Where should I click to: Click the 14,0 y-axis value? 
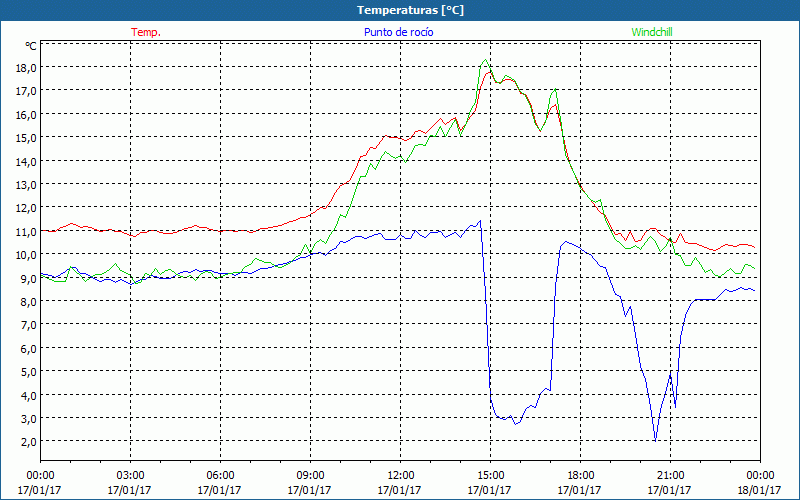click(x=26, y=161)
